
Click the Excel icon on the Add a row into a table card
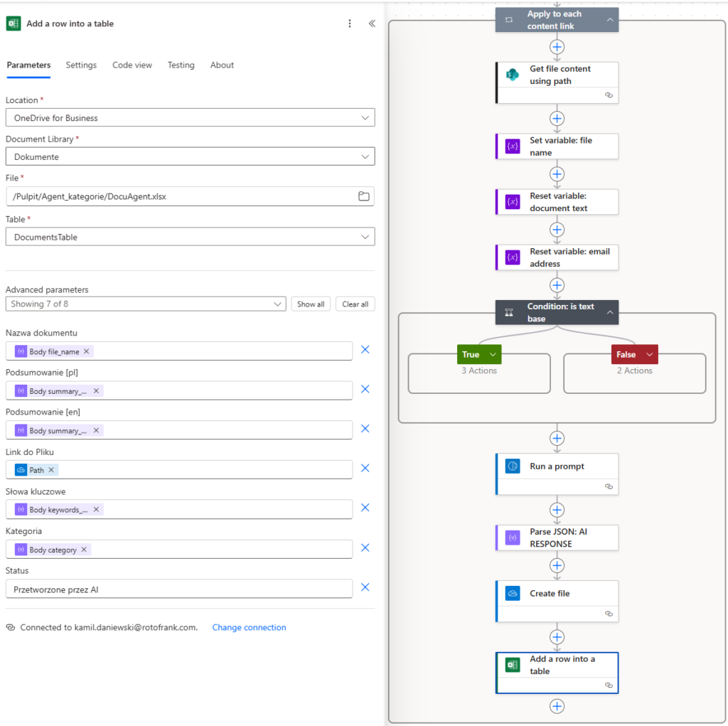pyautogui.click(x=513, y=665)
